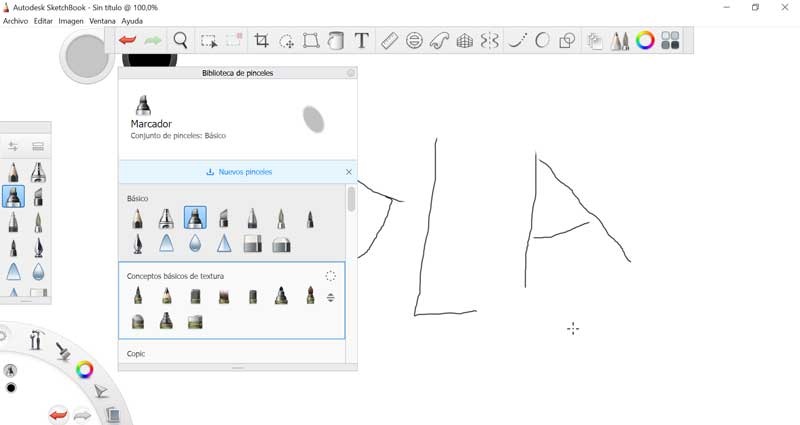Click the lagoon red Undo arrow
Image resolution: width=800 pixels, height=425 pixels.
click(58, 415)
